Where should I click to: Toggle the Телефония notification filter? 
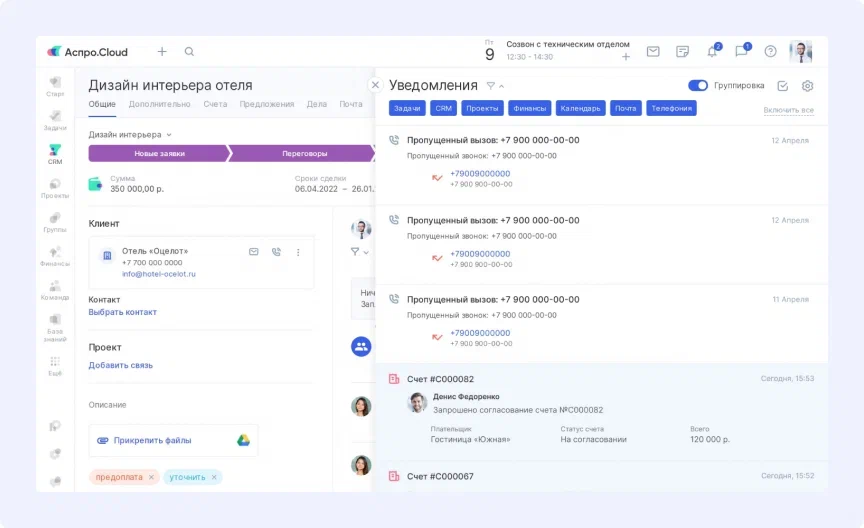click(x=671, y=108)
